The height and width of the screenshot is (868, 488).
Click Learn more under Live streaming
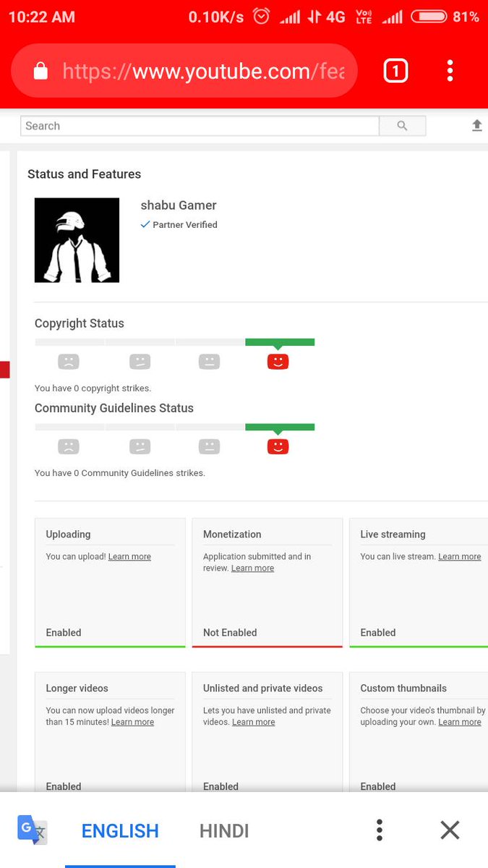[459, 557]
